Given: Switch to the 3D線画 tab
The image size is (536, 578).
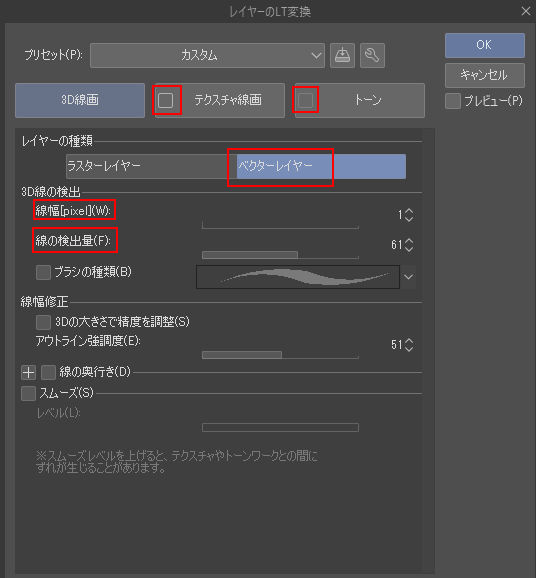Looking at the screenshot, I should (x=80, y=100).
